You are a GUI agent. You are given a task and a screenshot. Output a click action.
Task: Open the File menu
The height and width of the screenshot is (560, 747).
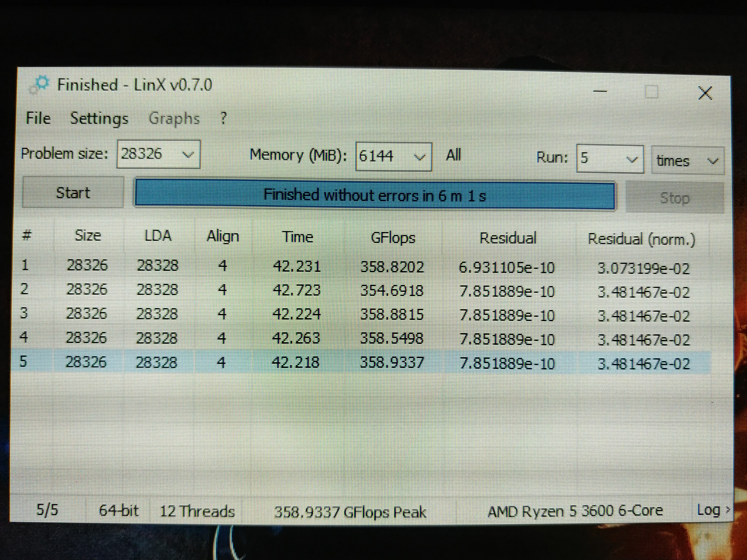(x=38, y=118)
